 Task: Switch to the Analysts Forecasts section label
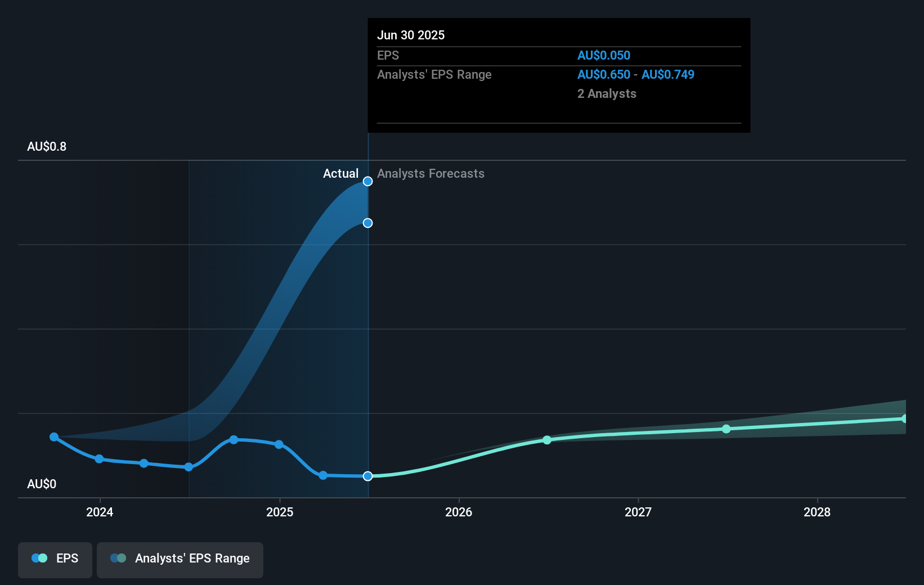coord(430,173)
